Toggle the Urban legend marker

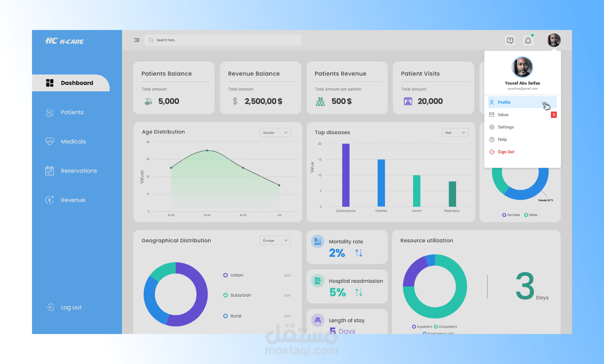225,275
